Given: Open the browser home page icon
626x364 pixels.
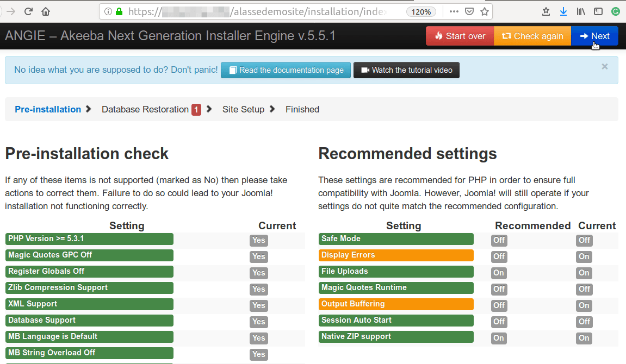Looking at the screenshot, I should (46, 11).
